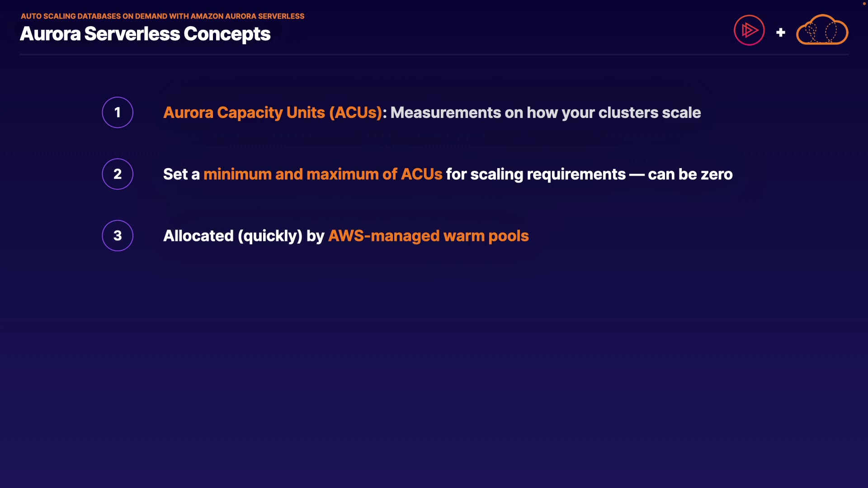868x488 pixels.
Task: Click the words "Set a" in point two
Action: coord(181,174)
